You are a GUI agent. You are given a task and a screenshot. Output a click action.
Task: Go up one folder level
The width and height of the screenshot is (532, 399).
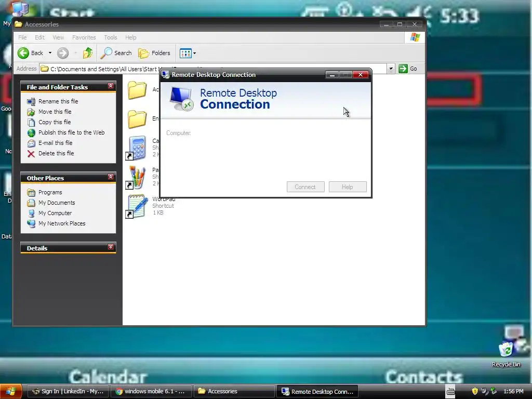click(x=88, y=53)
